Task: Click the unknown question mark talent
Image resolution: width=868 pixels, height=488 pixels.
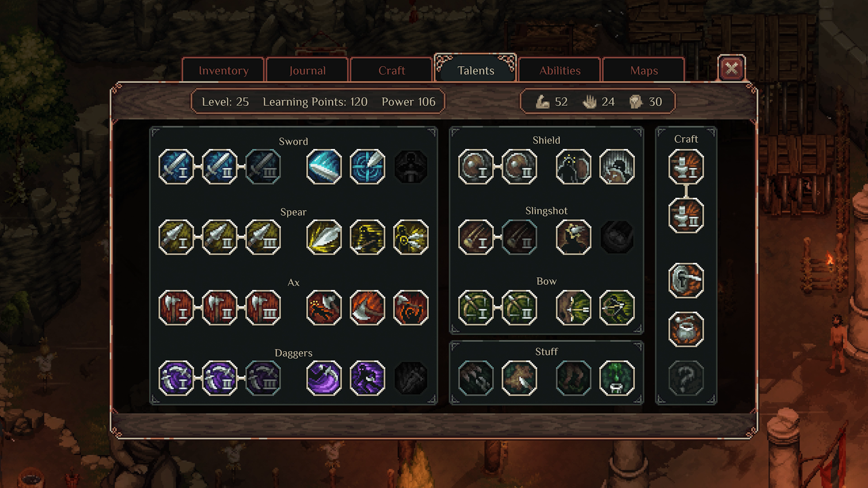Action: point(686,378)
